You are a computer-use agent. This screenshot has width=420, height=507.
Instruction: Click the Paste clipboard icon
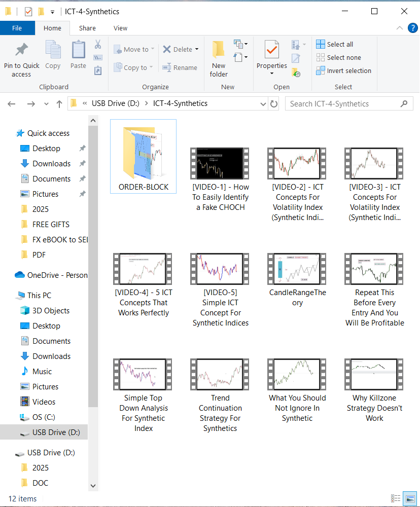[78, 51]
